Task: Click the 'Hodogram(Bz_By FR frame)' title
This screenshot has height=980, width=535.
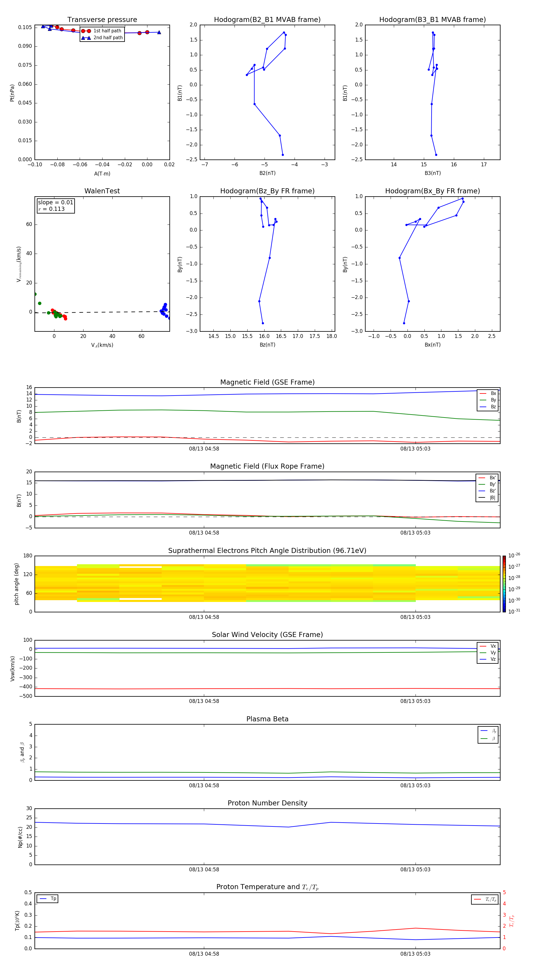Action: point(267,191)
